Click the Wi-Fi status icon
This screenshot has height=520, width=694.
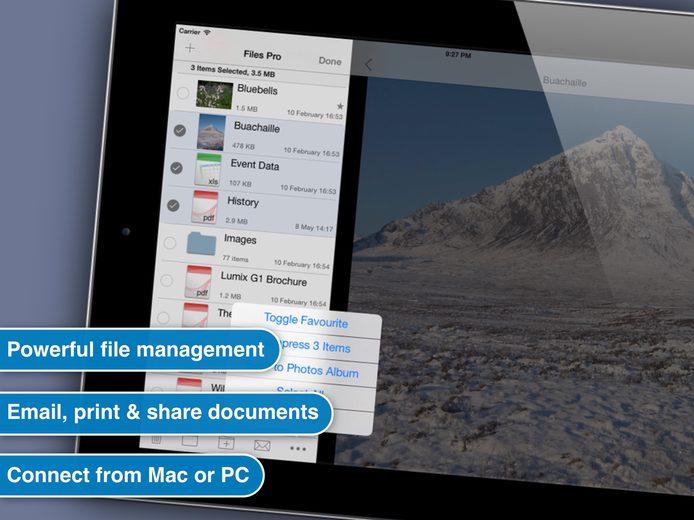point(207,32)
